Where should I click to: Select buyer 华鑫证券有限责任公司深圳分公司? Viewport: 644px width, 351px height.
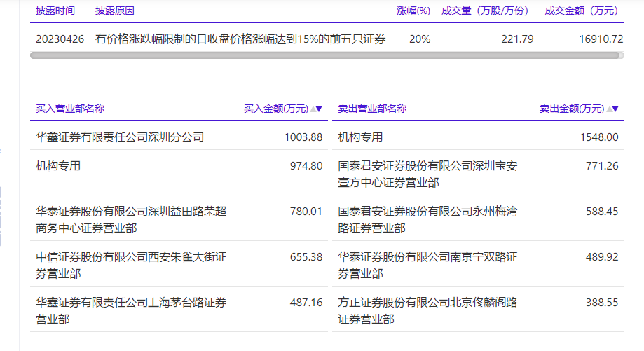(x=120, y=137)
